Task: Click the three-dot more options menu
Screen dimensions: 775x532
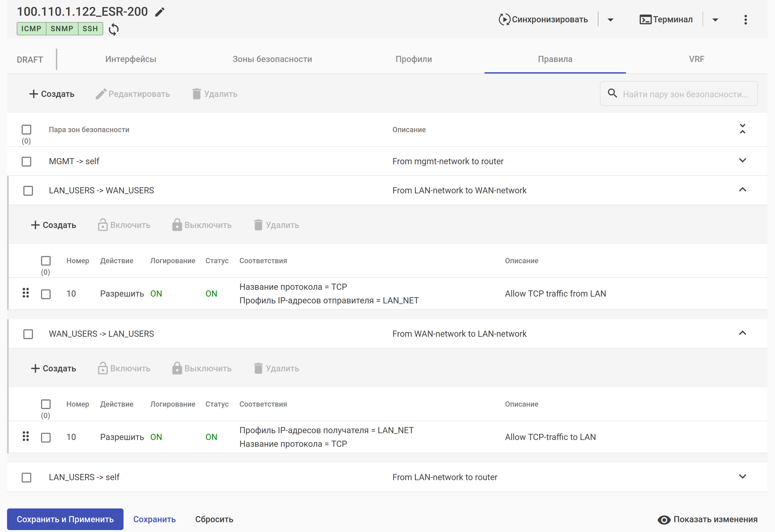Action: pyautogui.click(x=745, y=20)
